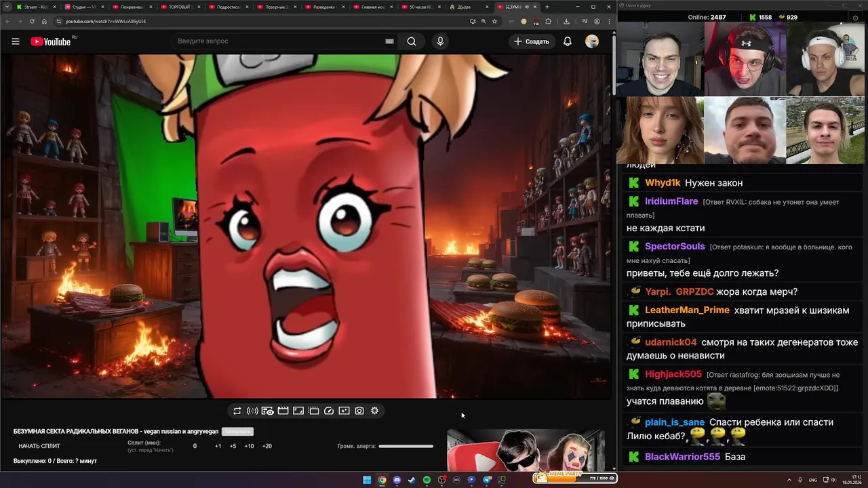
Task: Go to YouTube home via logo
Action: (x=52, y=41)
